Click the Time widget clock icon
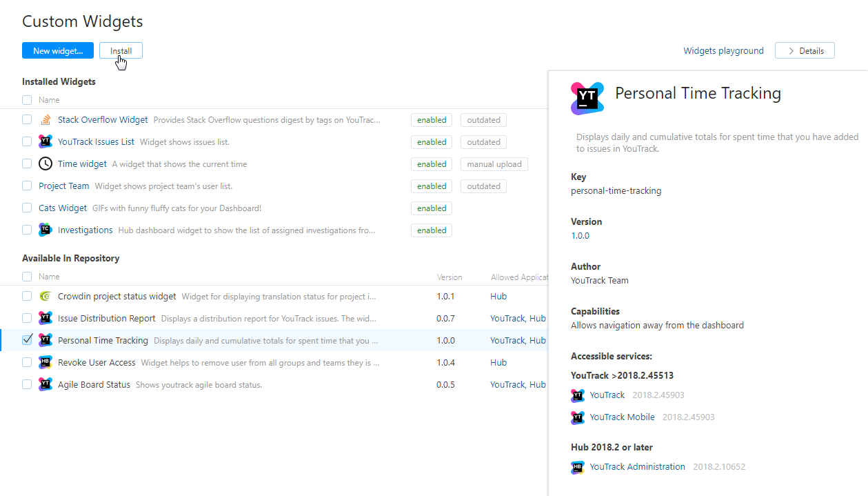868x496 pixels. pos(46,164)
